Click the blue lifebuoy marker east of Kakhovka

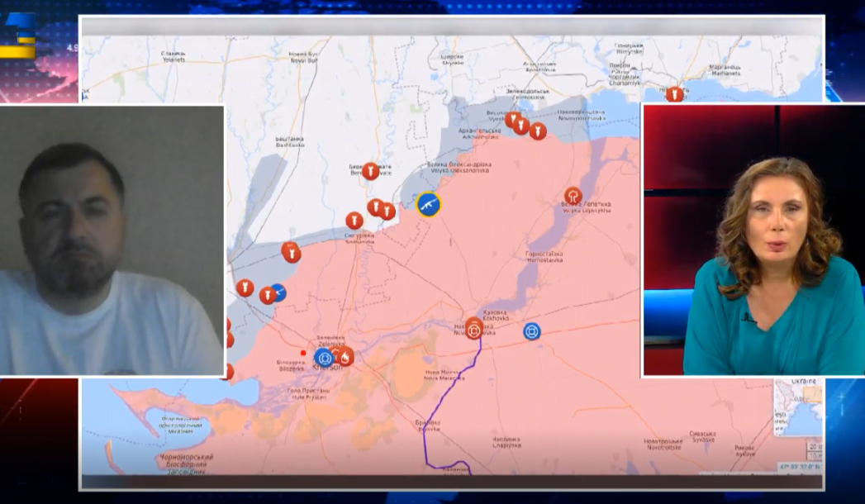532,331
